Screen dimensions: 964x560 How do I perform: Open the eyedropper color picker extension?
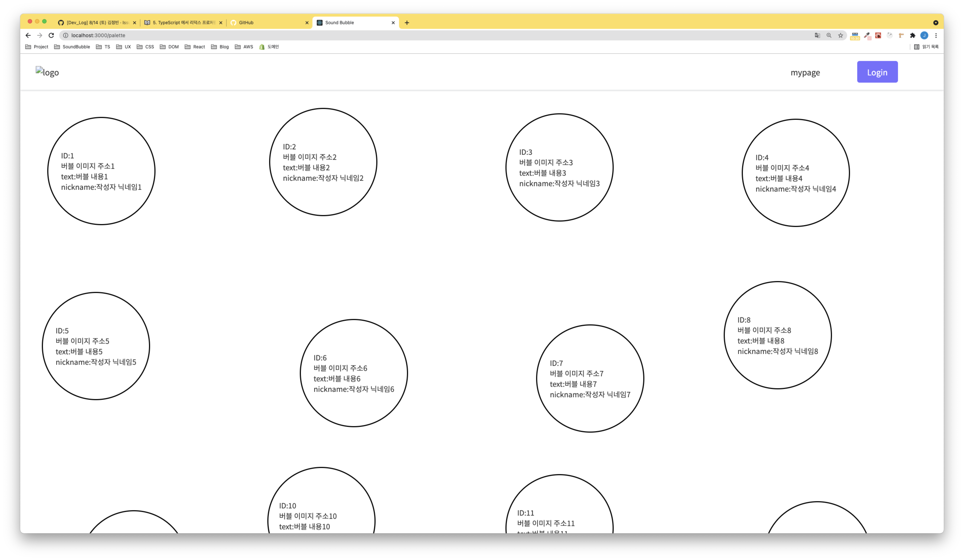coord(867,36)
